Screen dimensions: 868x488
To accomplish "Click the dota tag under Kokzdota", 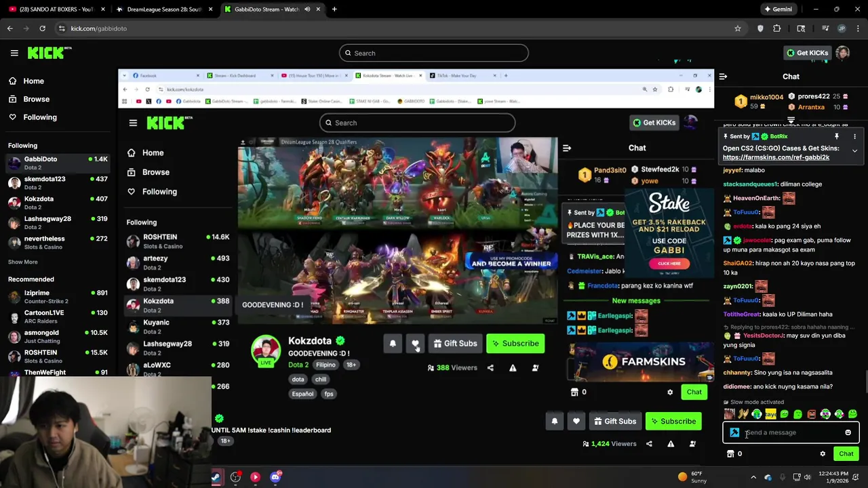I will coord(298,380).
